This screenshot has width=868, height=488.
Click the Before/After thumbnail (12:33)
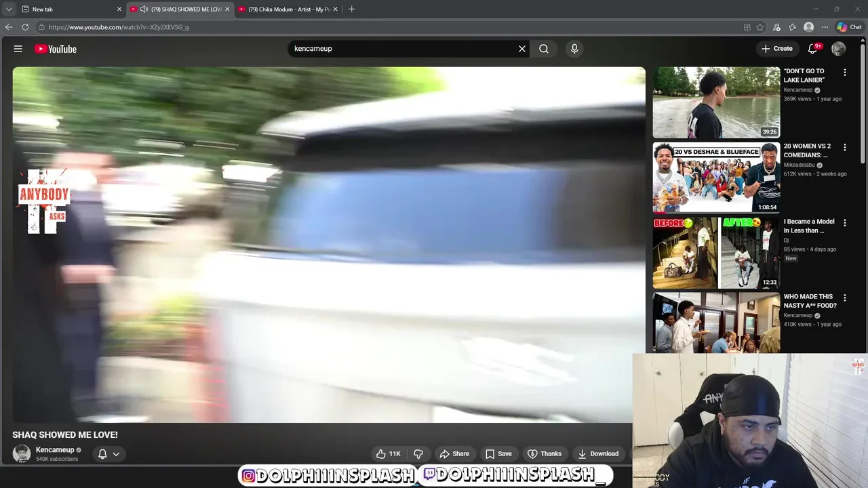tap(716, 253)
